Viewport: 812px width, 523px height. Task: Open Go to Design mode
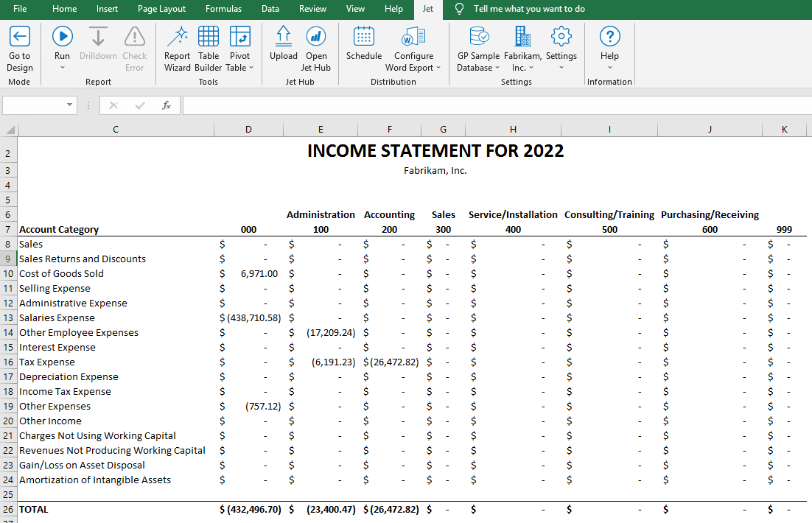(19, 44)
